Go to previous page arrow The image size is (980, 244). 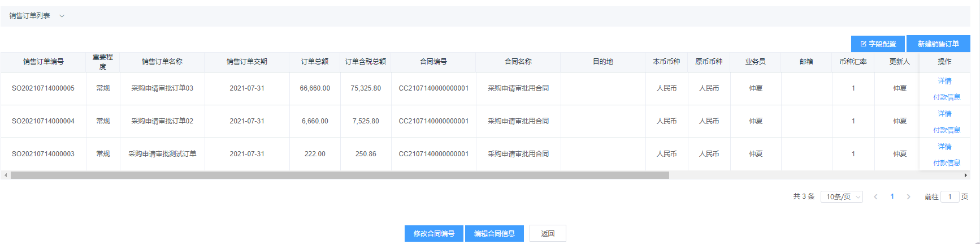click(875, 196)
